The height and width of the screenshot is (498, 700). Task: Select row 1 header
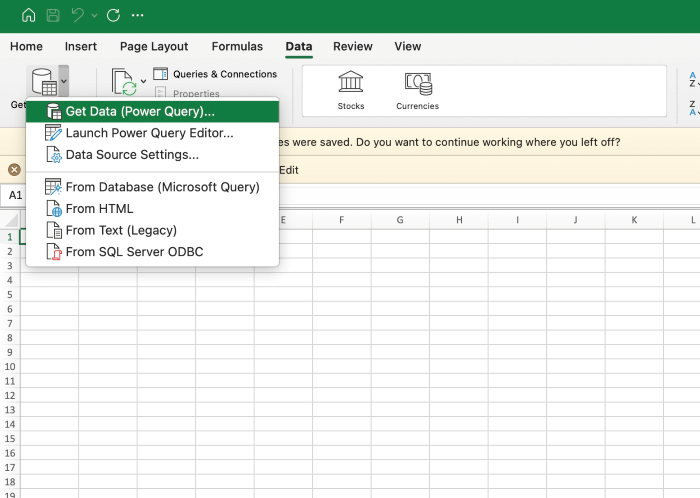coord(10,237)
